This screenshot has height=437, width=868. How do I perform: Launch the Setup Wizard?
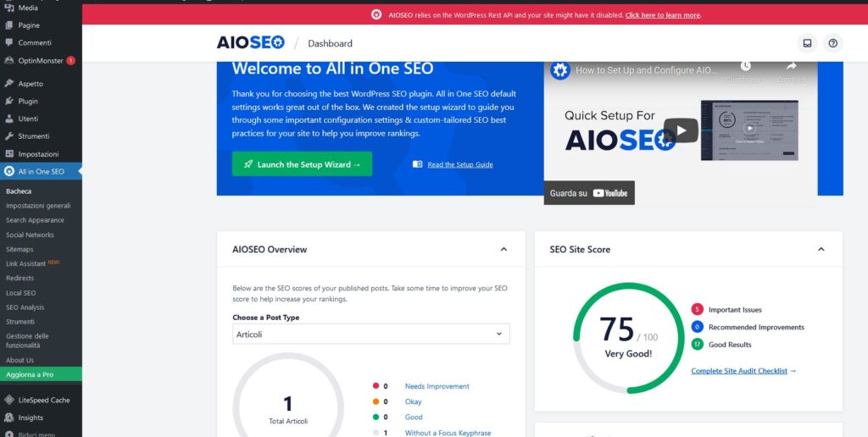[303, 164]
